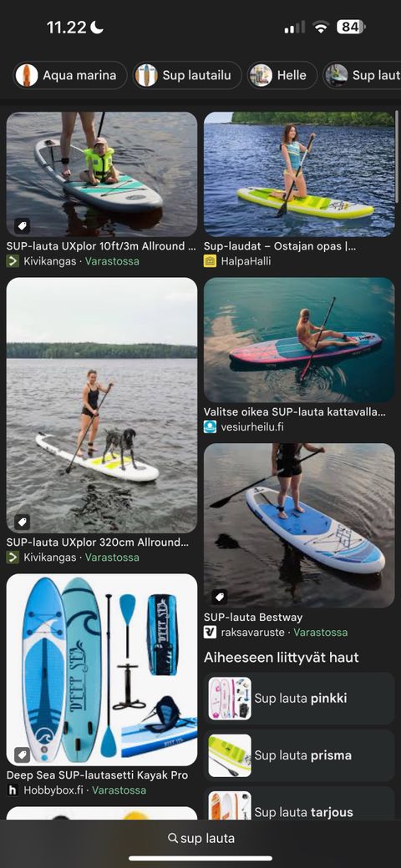Open the Hobbybox.fi source icon

click(13, 790)
